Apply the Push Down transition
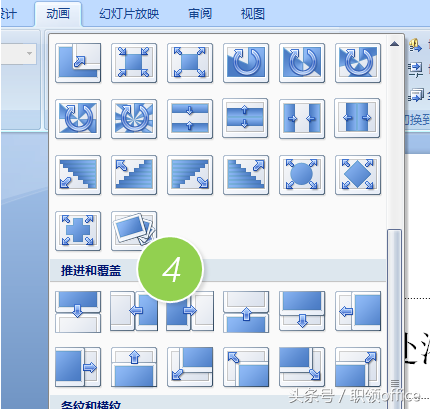 78,312
